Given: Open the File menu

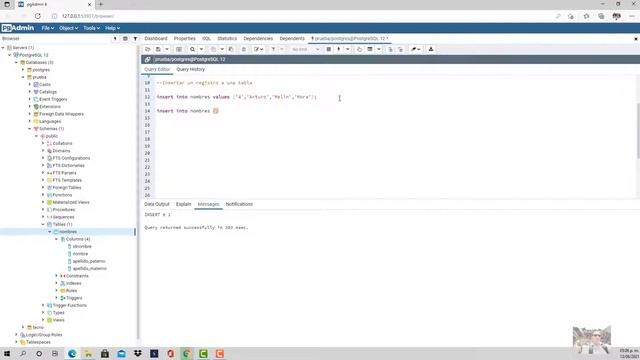Looking at the screenshot, I should pyautogui.click(x=47, y=28).
